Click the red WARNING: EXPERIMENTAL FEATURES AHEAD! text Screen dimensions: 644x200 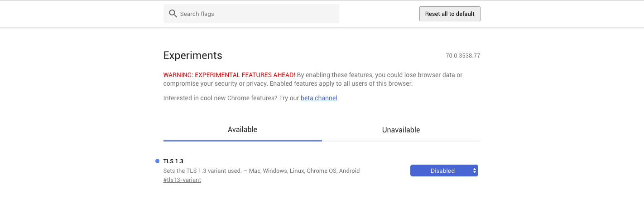[229, 75]
